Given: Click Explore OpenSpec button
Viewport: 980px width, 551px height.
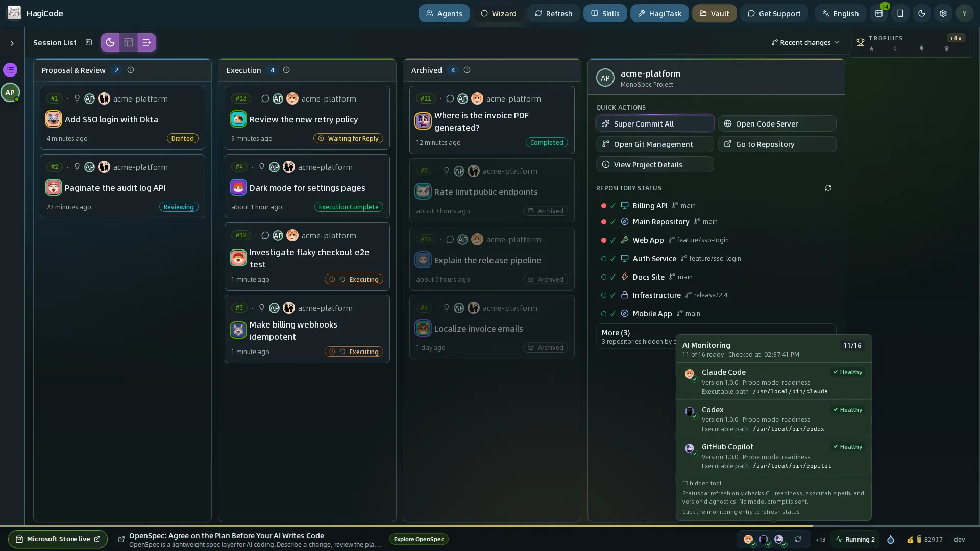Looking at the screenshot, I should coord(419,539).
